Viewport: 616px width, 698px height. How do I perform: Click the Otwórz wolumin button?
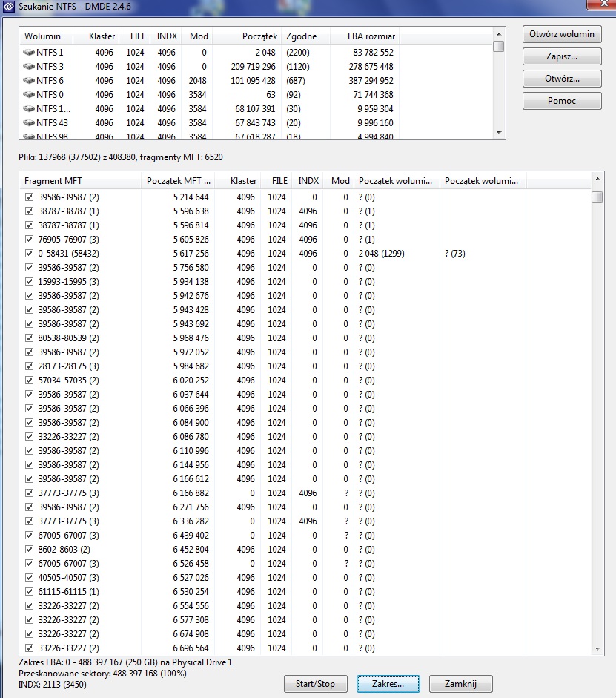562,34
